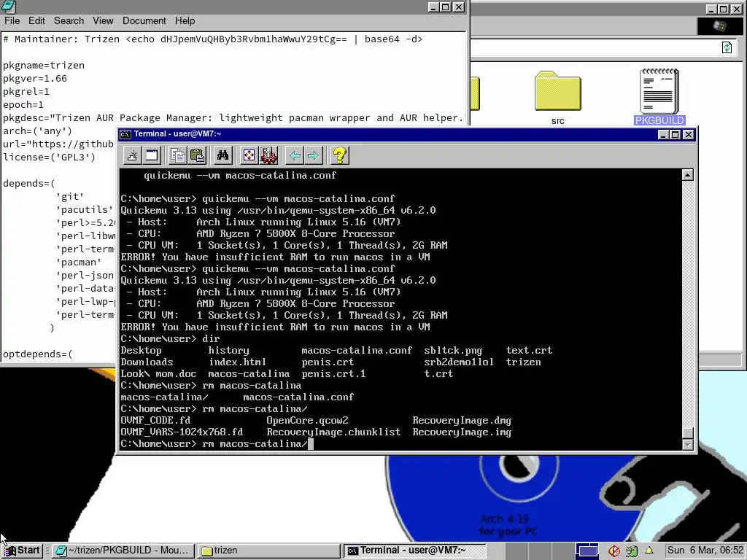Click the network plug tray icon

pos(631,551)
